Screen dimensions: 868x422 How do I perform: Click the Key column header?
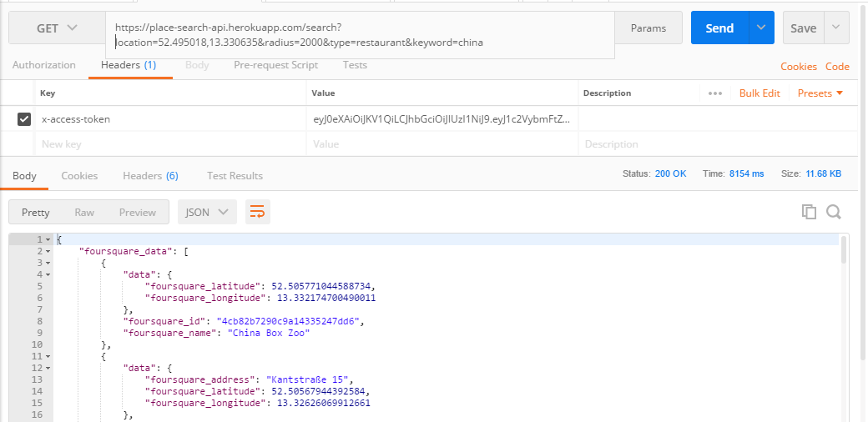click(x=48, y=93)
